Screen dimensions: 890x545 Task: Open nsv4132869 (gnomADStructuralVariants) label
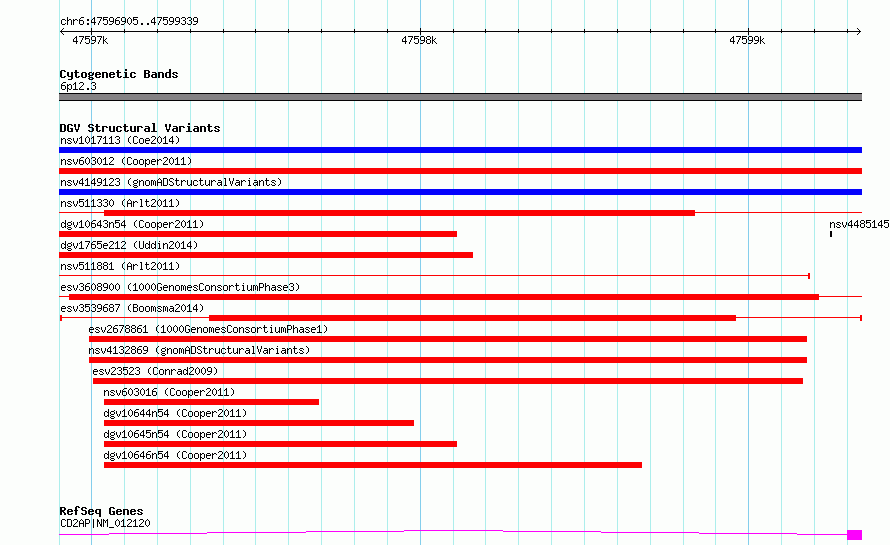click(x=199, y=350)
